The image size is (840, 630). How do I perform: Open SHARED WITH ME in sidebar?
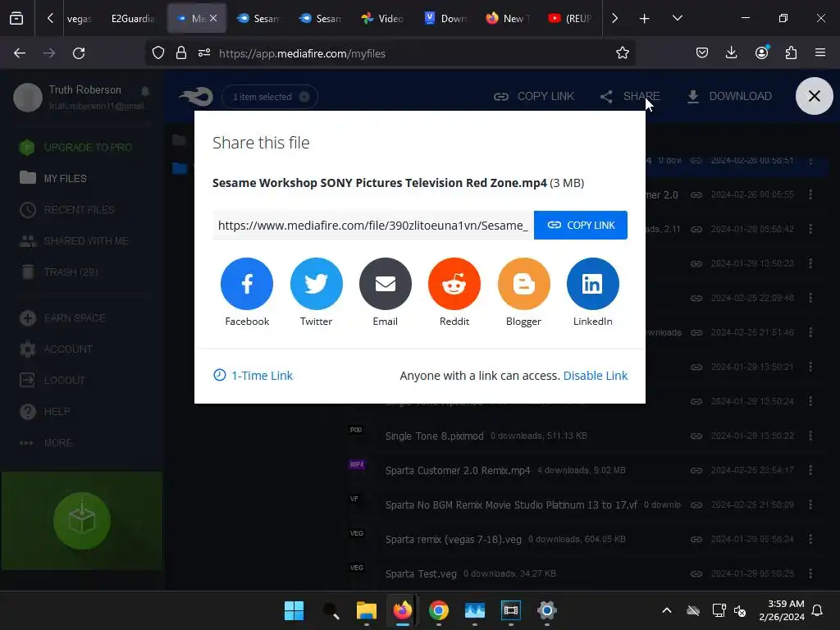point(74,241)
